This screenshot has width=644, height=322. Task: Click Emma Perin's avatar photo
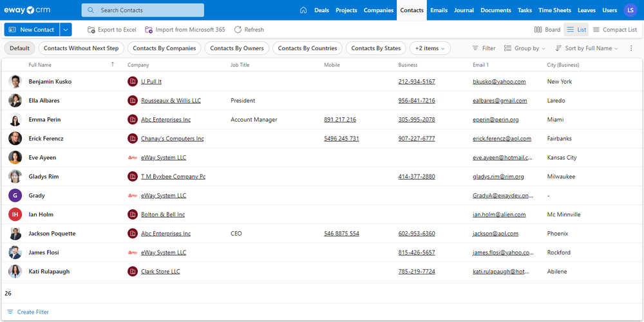15,120
